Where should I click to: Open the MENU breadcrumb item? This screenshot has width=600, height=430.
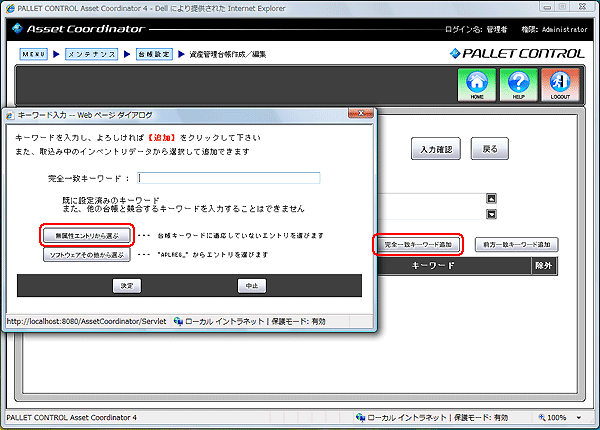[x=33, y=52]
